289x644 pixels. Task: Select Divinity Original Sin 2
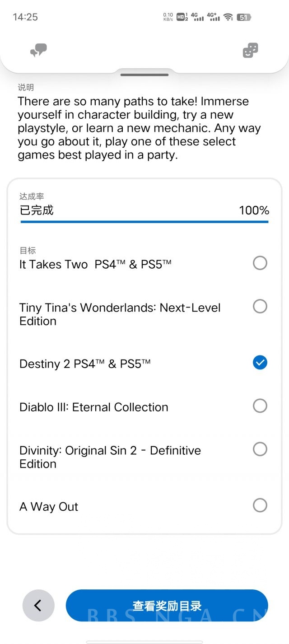(260, 449)
